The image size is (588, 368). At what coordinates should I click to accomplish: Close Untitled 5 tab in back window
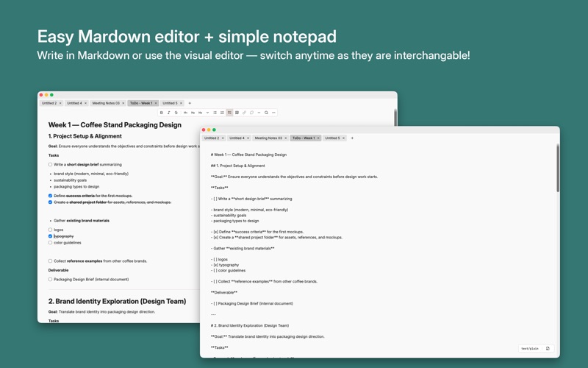click(181, 103)
